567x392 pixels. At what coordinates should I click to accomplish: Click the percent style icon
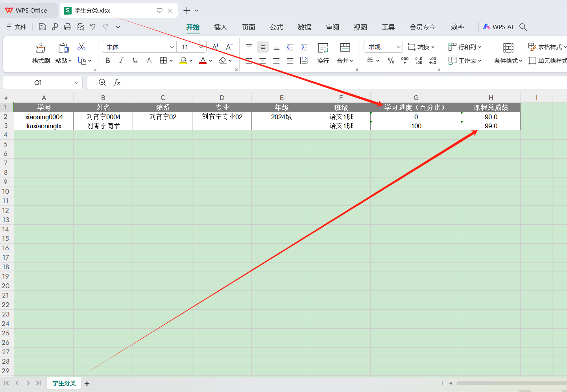tap(391, 61)
